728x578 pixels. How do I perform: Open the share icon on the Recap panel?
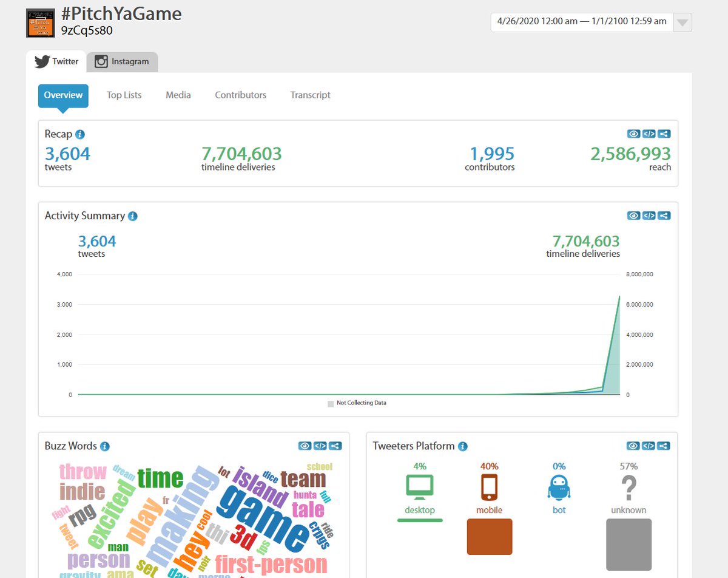point(664,134)
